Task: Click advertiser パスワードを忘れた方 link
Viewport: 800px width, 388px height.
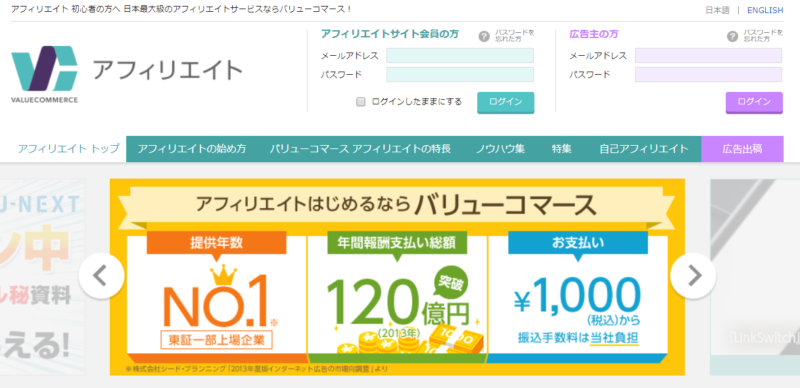Action: (x=763, y=36)
